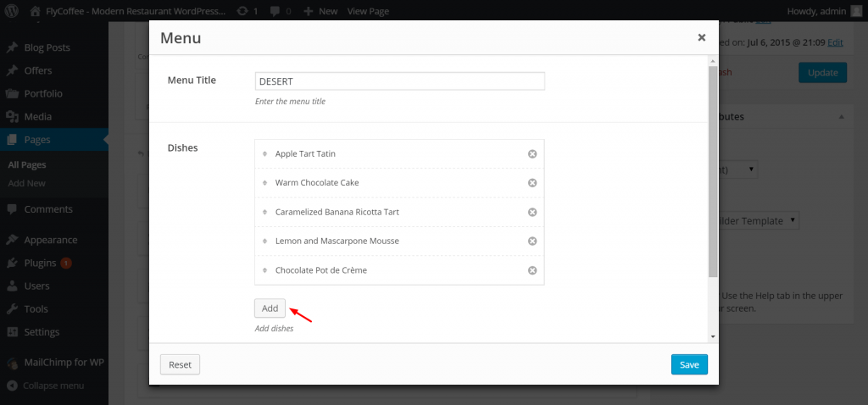This screenshot has height=405, width=868.
Task: Open the Template dropdown behind the dialog
Action: [759, 220]
